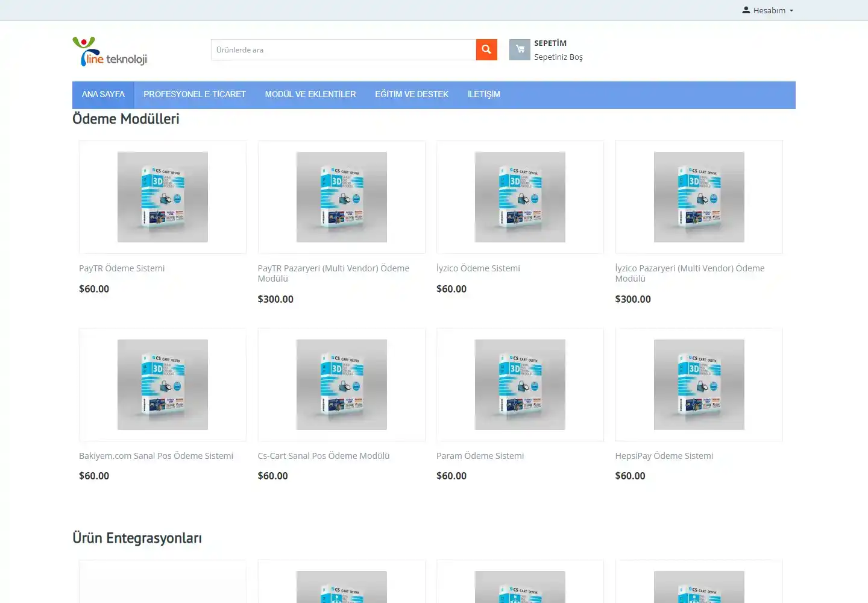Open the İyzico Ödeme Sistemi product link
This screenshot has height=603, width=868.
click(x=478, y=268)
